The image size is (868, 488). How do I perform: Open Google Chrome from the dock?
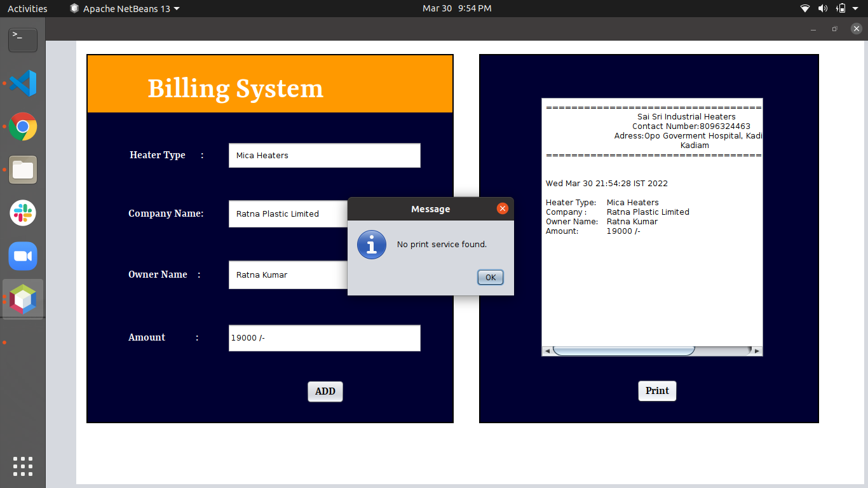point(22,126)
